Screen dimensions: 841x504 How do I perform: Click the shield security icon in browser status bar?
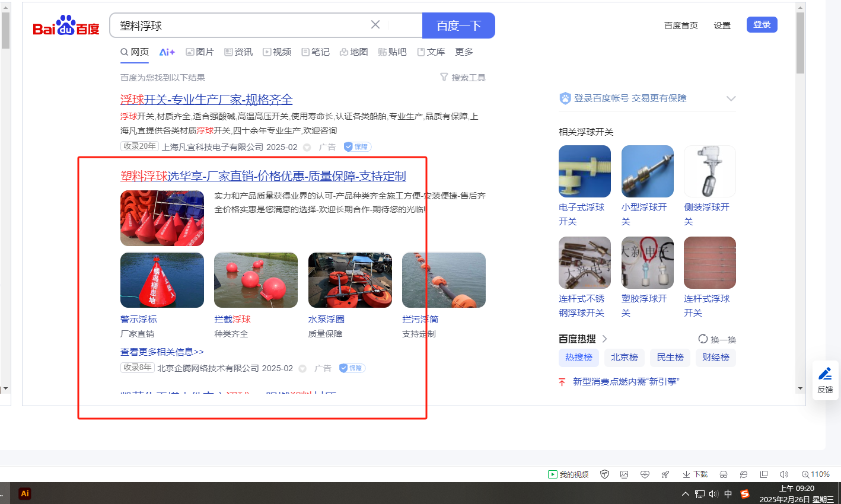tap(605, 474)
